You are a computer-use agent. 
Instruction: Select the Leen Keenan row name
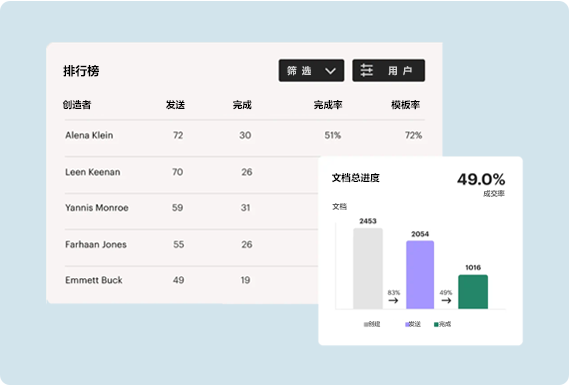(92, 172)
